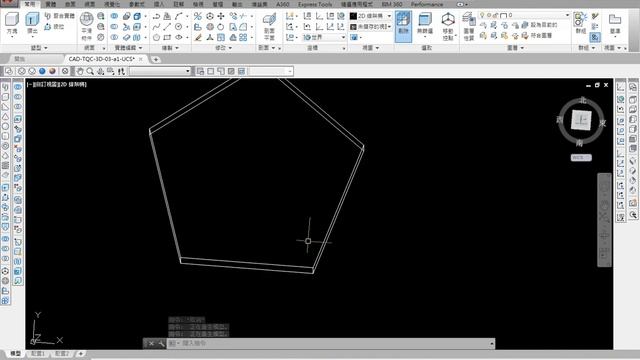Screen dimensions: 640x360
Task: Open the empty combo box in visual styles toolbar
Action: tap(160, 71)
